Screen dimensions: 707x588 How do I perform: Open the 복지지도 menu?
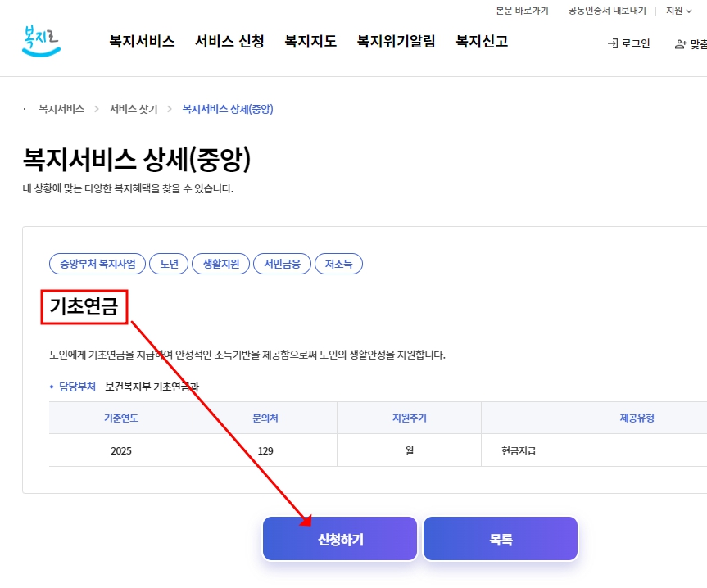pos(310,41)
